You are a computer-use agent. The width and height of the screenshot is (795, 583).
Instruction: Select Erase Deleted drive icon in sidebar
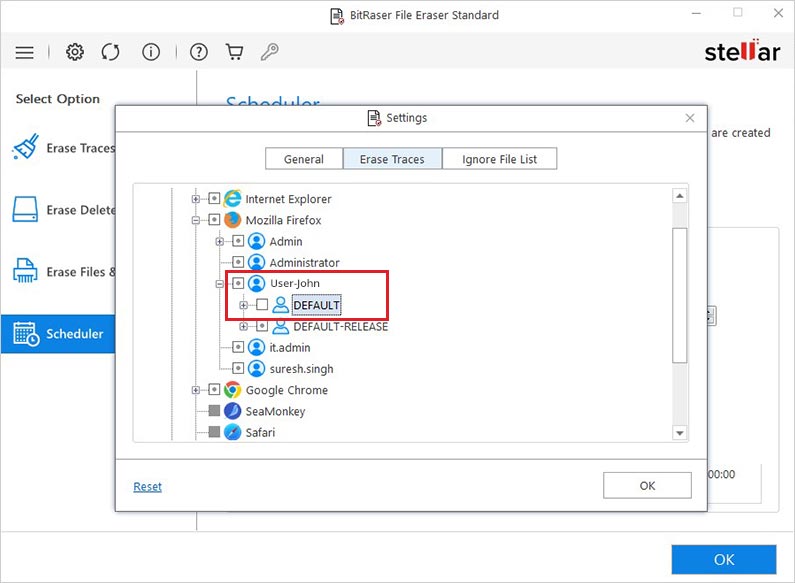[x=25, y=209]
